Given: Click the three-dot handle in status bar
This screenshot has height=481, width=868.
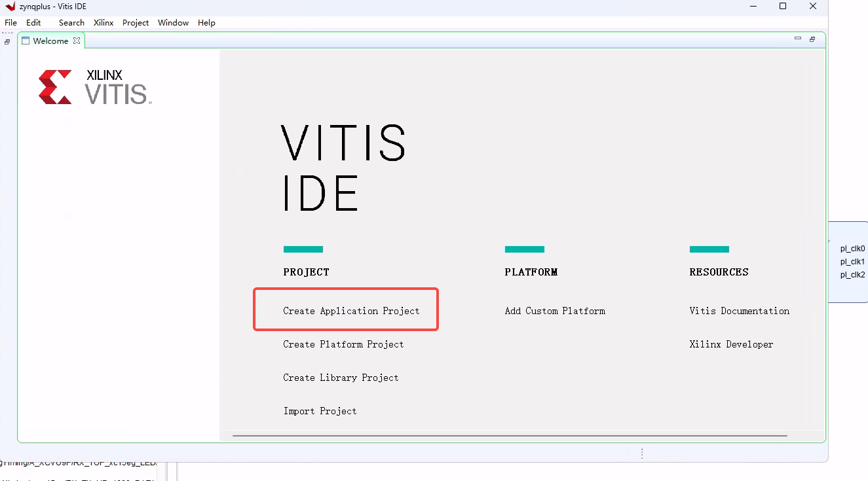Looking at the screenshot, I should 642,454.
